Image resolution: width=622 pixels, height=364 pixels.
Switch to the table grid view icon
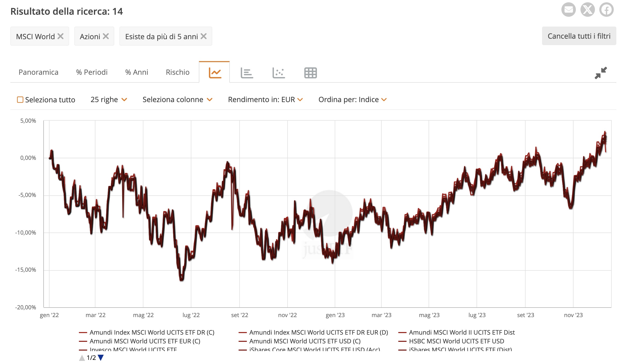point(310,73)
